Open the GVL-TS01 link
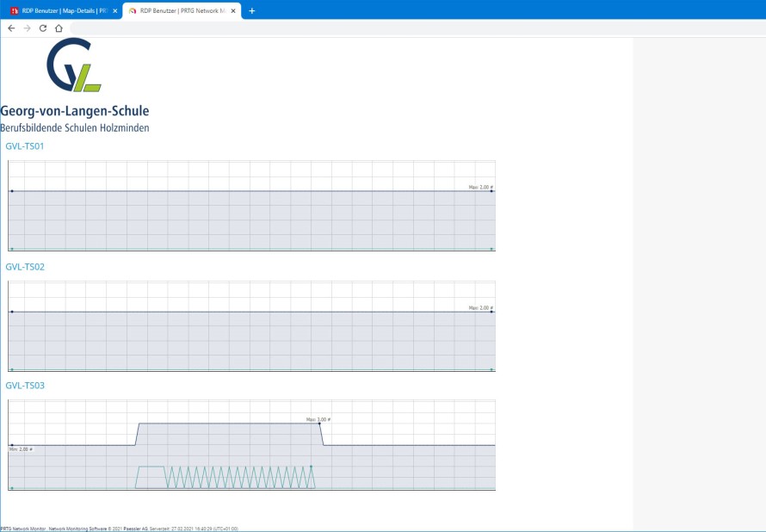Image resolution: width=766 pixels, height=532 pixels. tap(25, 146)
